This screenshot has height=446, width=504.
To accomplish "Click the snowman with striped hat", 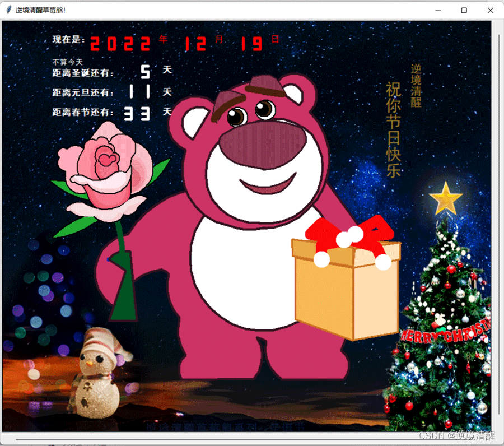I will 98,373.
